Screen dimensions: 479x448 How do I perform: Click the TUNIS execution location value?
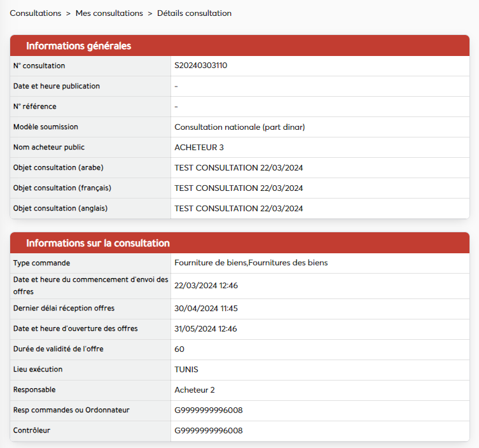click(x=187, y=370)
